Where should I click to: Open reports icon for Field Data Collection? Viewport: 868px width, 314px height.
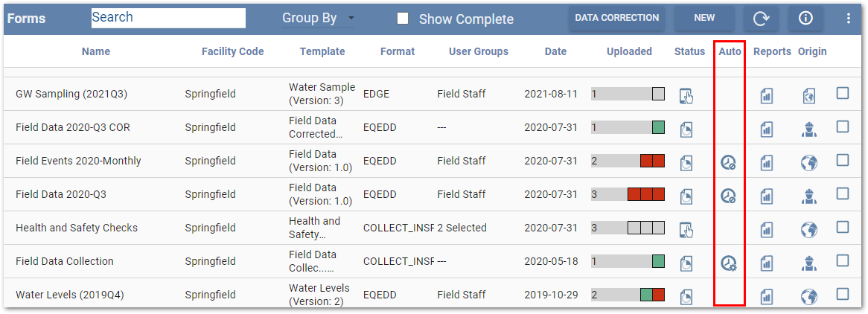(767, 263)
